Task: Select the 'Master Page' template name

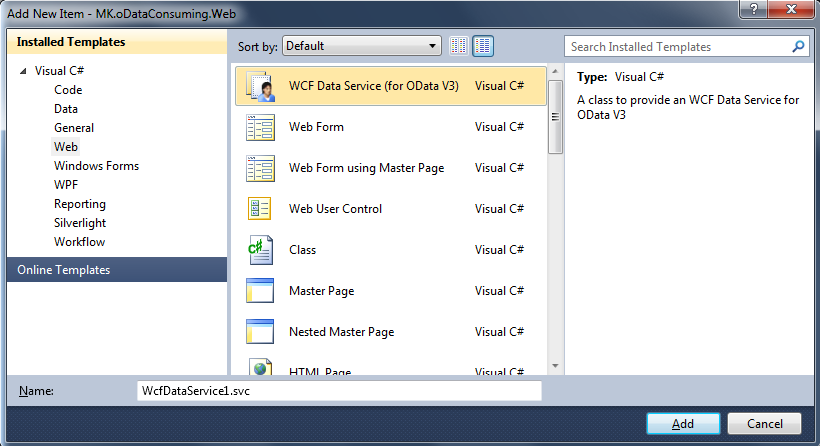Action: 322,291
